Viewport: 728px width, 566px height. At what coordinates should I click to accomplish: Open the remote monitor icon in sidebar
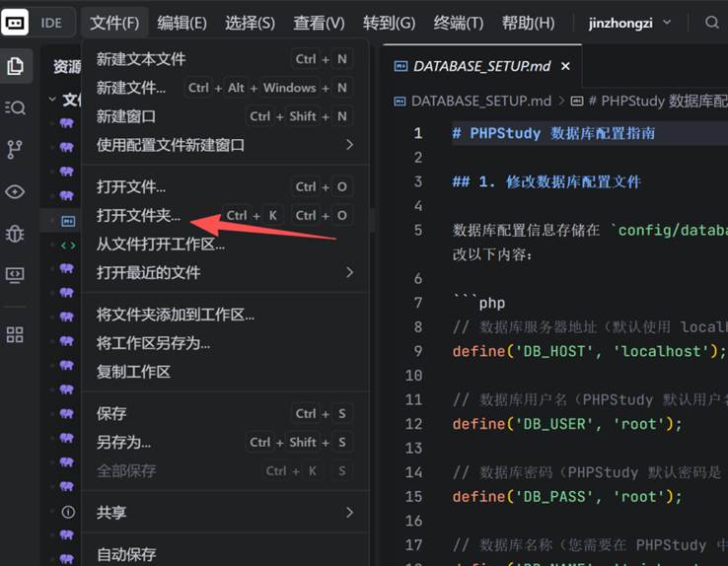tap(16, 275)
